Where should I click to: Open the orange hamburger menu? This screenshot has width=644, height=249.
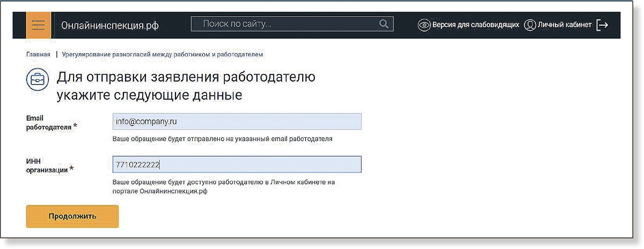pos(38,25)
